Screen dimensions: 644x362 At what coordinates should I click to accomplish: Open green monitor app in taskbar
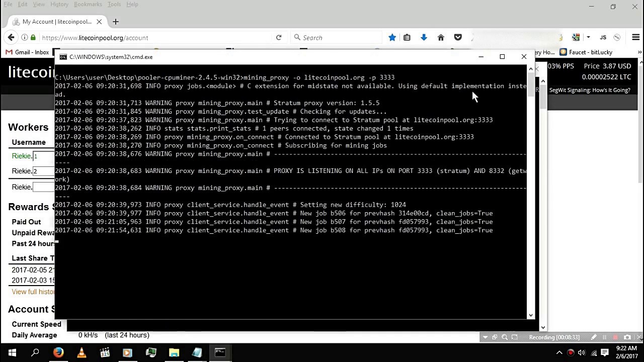point(150,352)
